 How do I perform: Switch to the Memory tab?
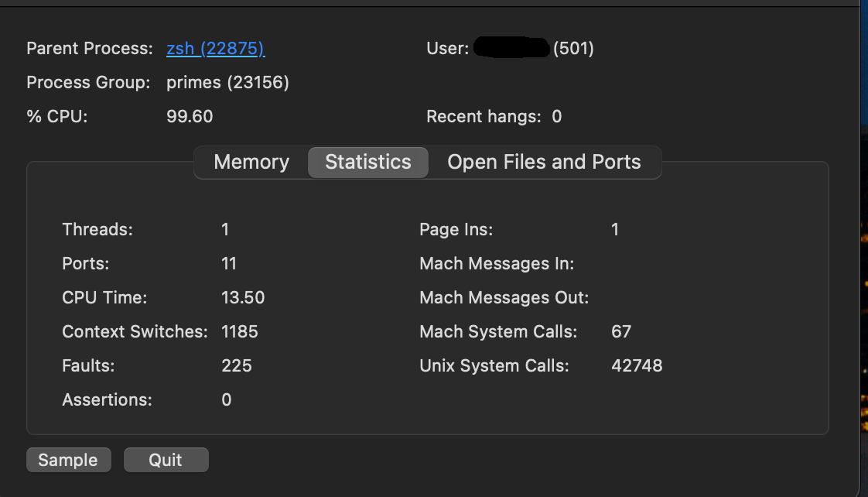tap(251, 163)
